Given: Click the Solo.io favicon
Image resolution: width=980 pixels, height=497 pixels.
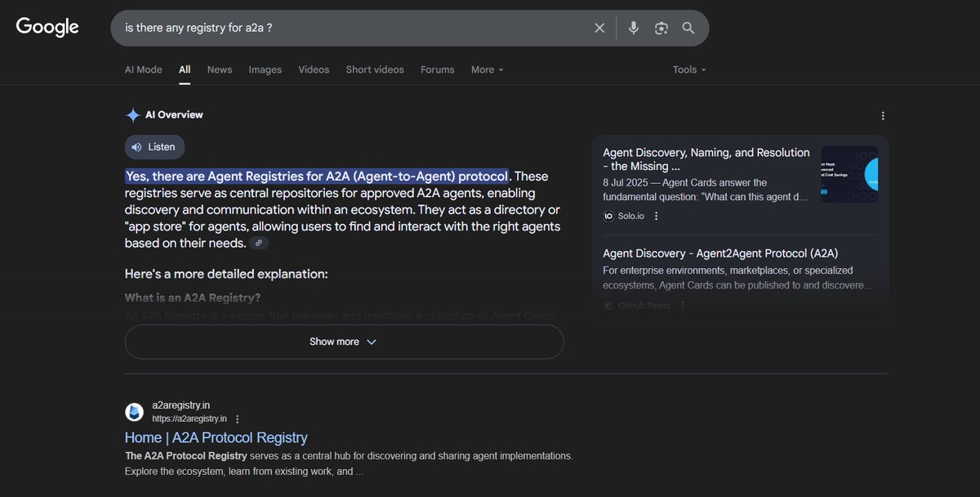Looking at the screenshot, I should 608,216.
